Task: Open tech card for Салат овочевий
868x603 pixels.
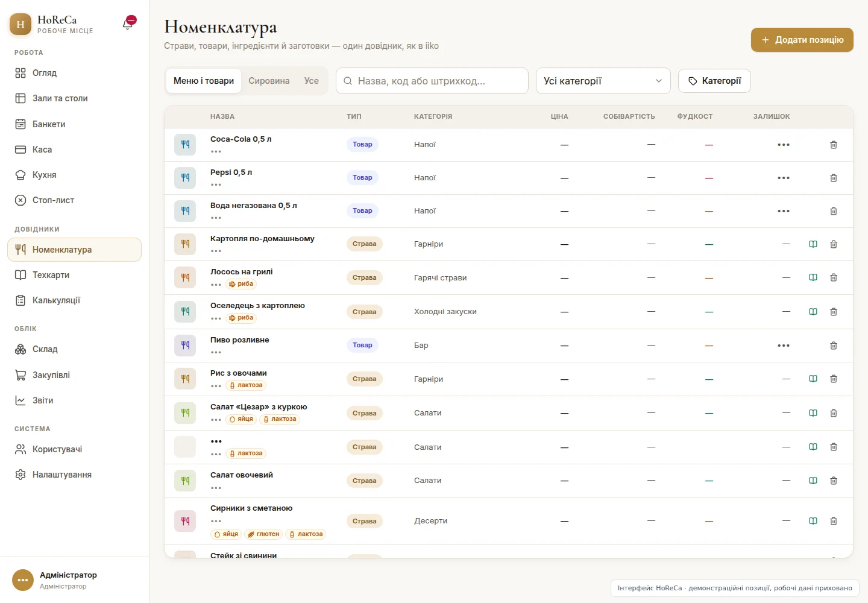Action: [x=813, y=481]
